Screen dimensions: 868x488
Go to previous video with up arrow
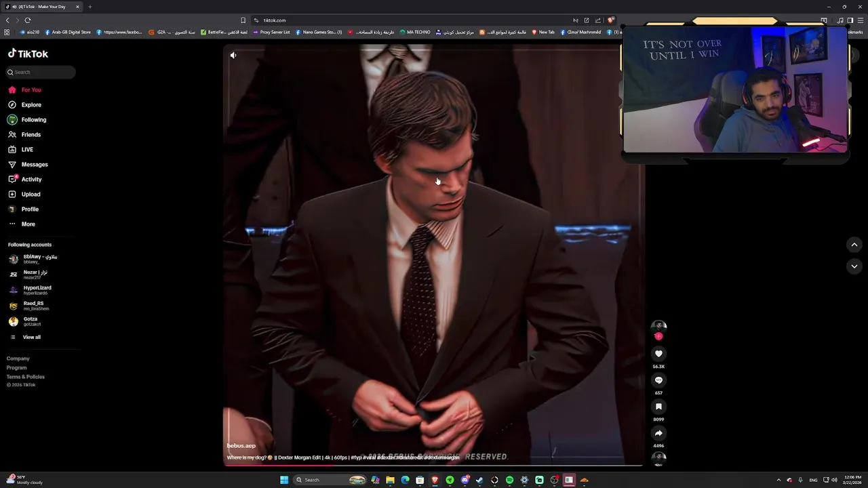[x=854, y=245]
